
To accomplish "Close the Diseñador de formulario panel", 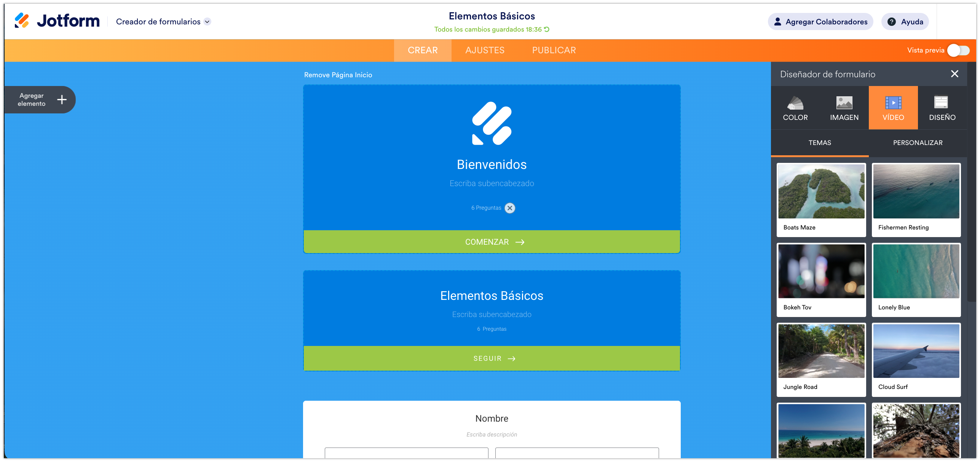I will point(954,74).
